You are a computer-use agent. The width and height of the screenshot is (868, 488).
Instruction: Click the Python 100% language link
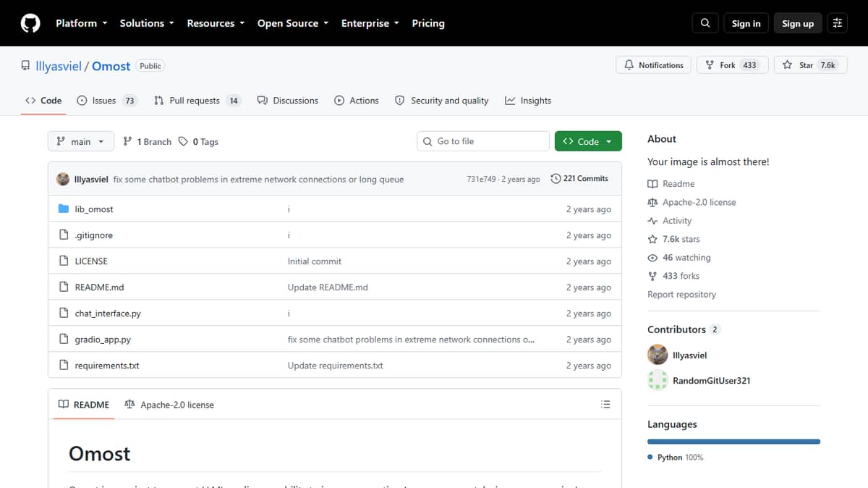[676, 458]
